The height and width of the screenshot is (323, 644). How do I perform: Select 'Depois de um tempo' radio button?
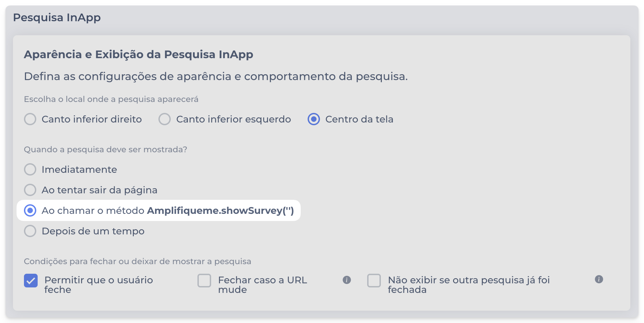tap(30, 231)
